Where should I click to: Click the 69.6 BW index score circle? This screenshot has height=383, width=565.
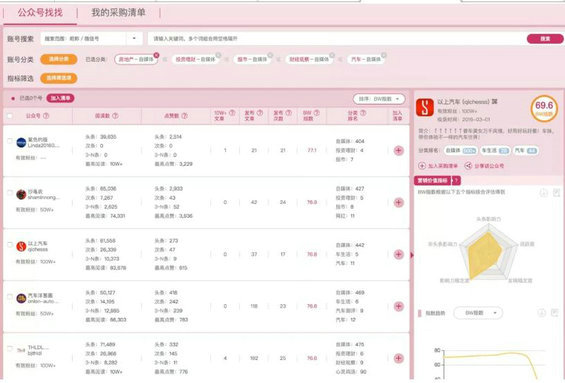544,108
